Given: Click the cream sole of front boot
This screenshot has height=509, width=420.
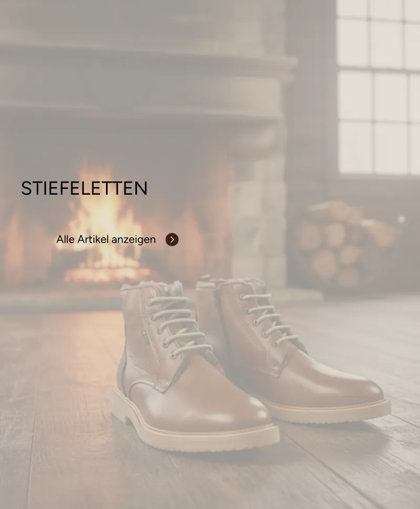Looking at the screenshot, I should click(195, 432).
